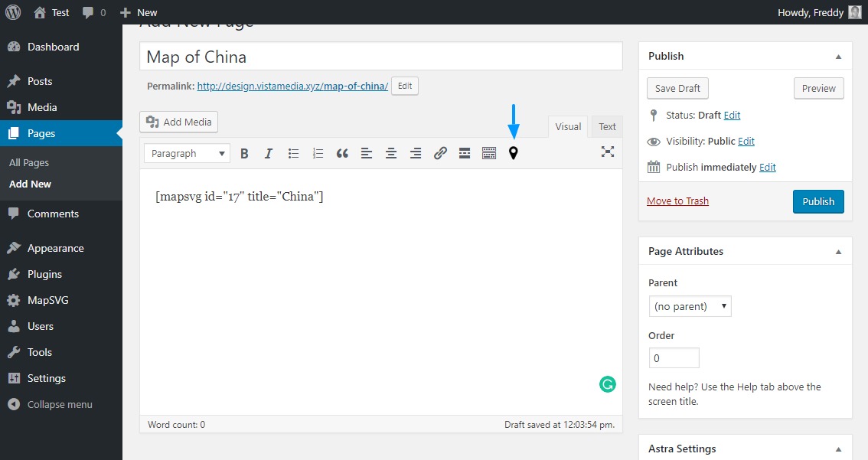The width and height of the screenshot is (868, 460).
Task: Switch to the Text editor tab
Action: click(607, 127)
